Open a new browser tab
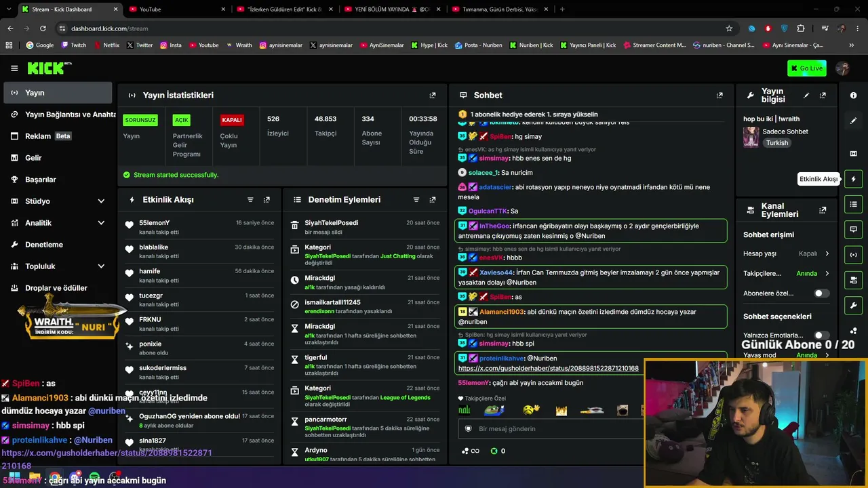Viewport: 868px width, 488px height. click(x=562, y=9)
